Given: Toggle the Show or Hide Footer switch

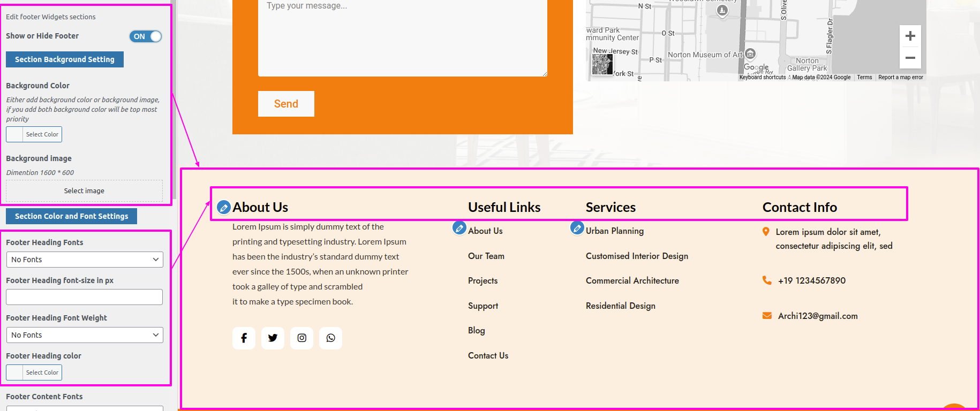Looking at the screenshot, I should (x=145, y=36).
